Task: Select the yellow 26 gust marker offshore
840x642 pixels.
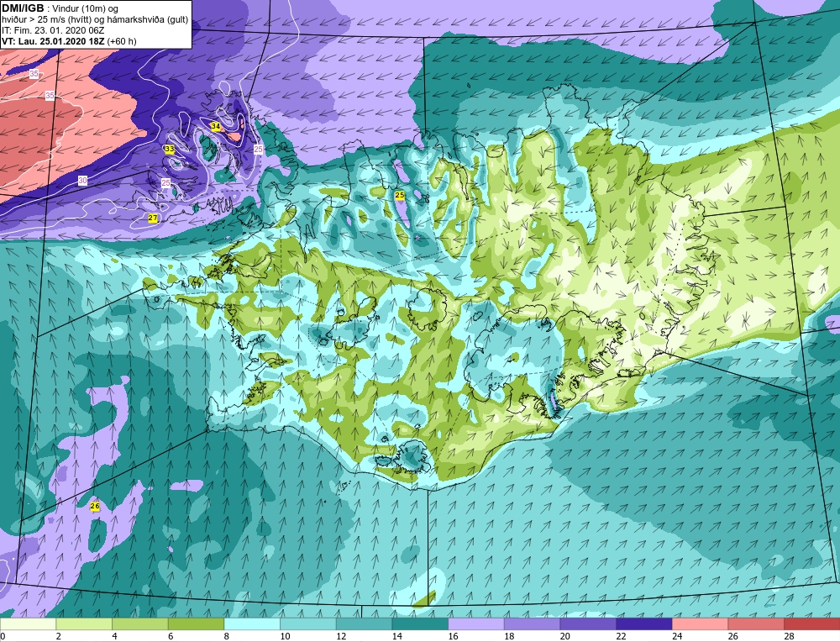Action: 95,506
